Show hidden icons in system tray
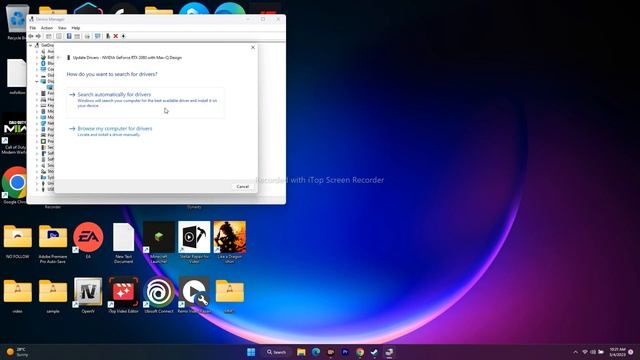This screenshot has height=360, width=640. coord(576,352)
